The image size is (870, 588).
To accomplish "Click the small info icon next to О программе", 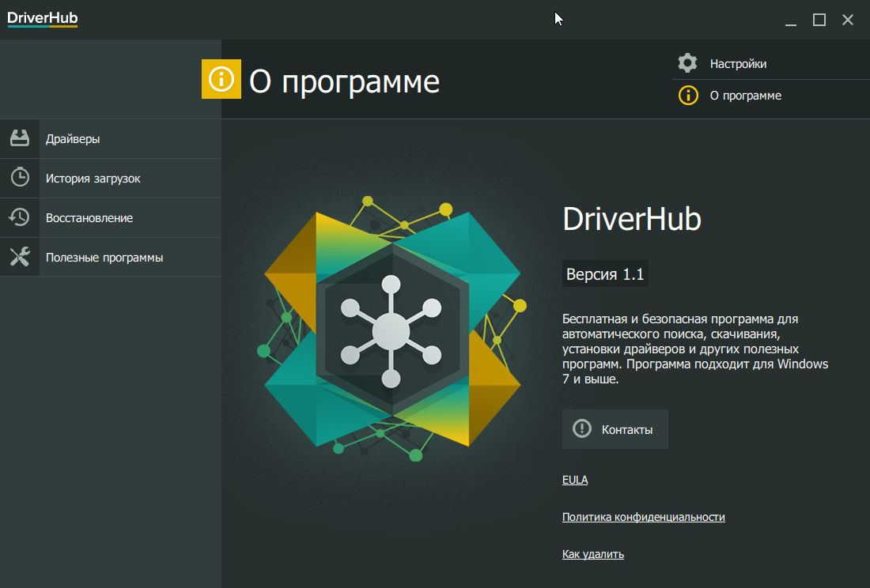I will pos(688,96).
